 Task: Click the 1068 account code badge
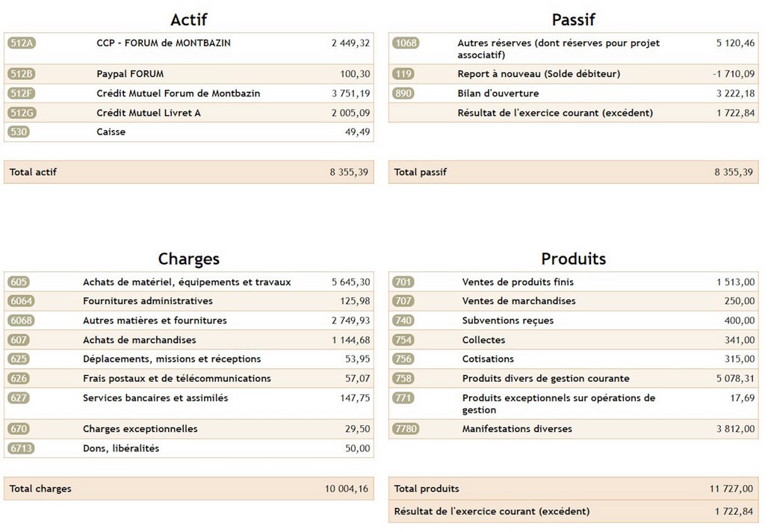pos(406,43)
